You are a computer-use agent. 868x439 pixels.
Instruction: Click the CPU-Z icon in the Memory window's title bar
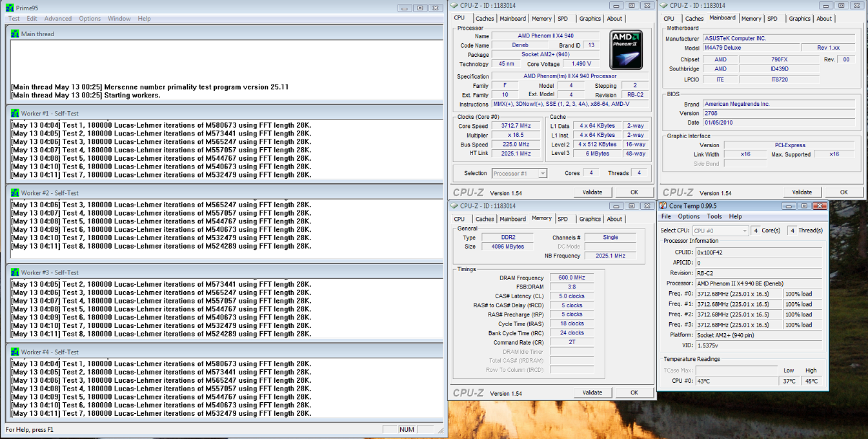[x=454, y=206]
